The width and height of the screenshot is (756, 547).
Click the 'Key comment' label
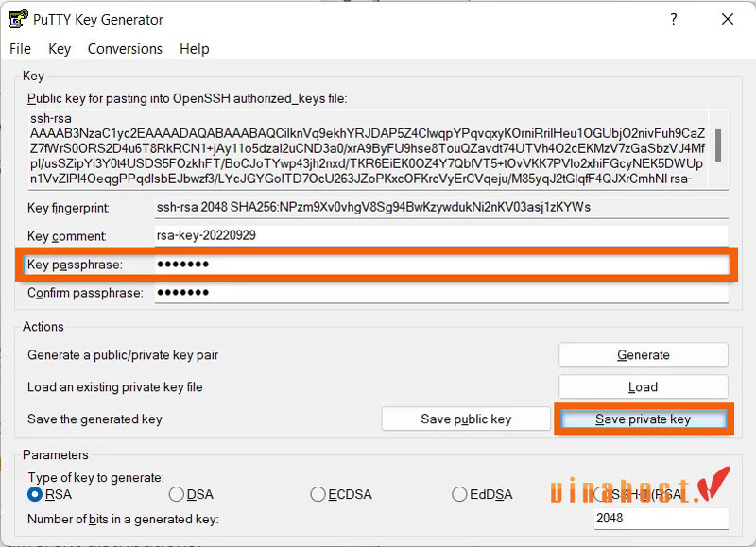point(66,236)
